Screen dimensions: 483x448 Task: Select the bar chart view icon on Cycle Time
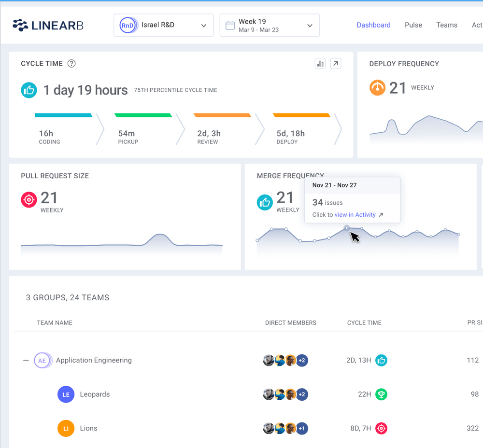pyautogui.click(x=320, y=63)
